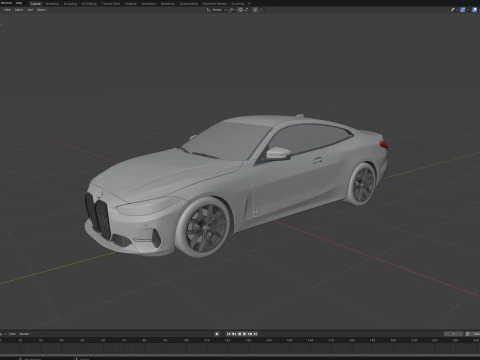Add a new workspace with plus button
Screen dimensions: 480x360
249,4
